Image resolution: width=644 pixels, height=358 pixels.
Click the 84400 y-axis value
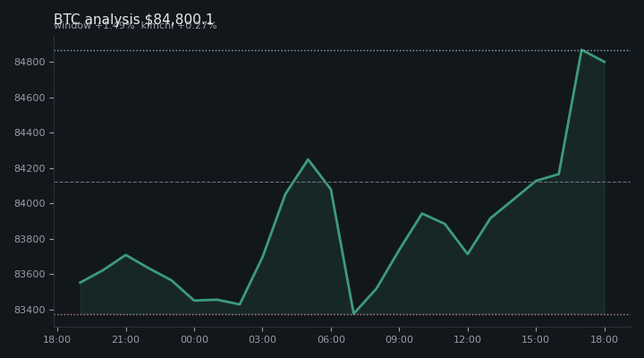coord(30,132)
